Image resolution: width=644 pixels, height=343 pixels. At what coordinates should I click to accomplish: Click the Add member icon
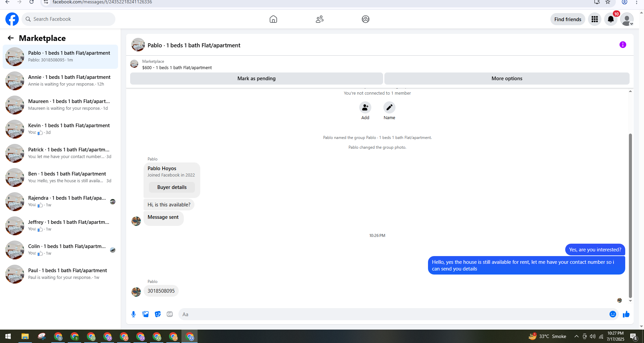[365, 107]
